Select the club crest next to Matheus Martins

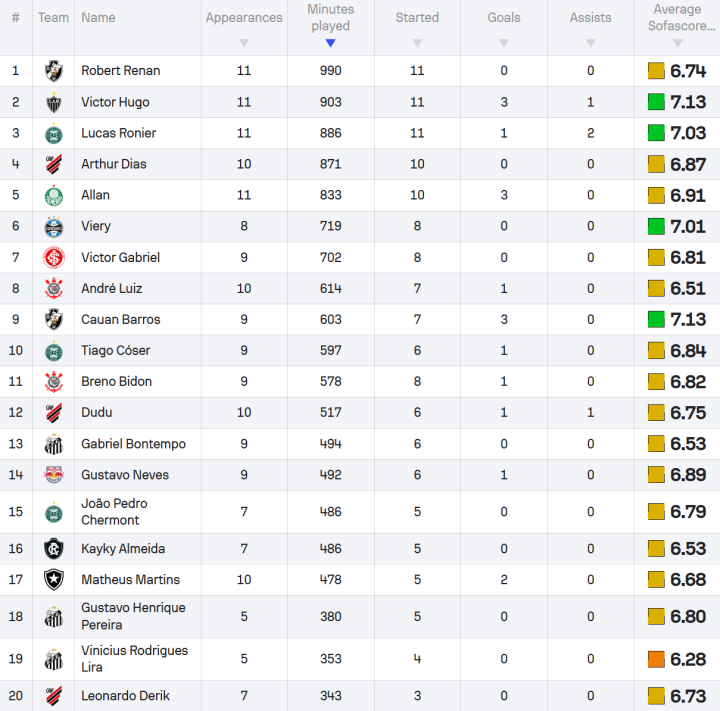point(53,580)
